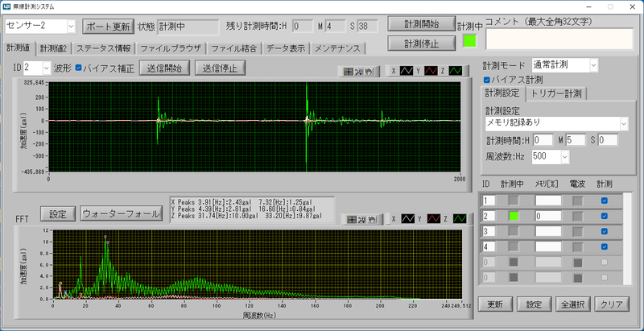Click the 計測時間 S input field
Screen dimensions: 644x331
[608, 139]
